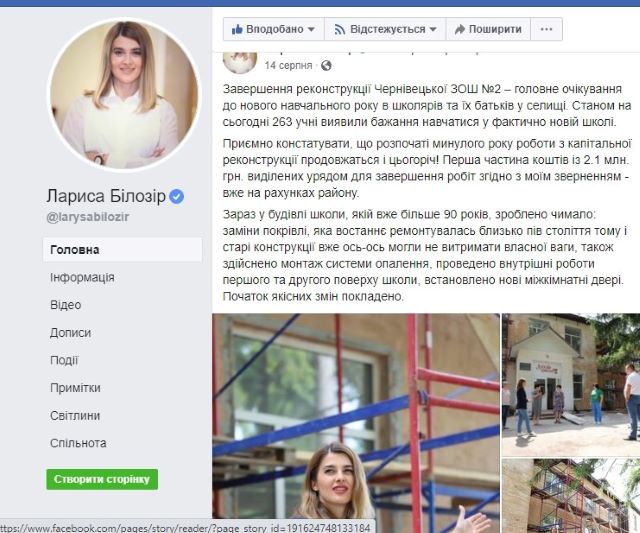Open the 14 серпня post timestamp link
Screen dimensions: 640x533
point(288,65)
